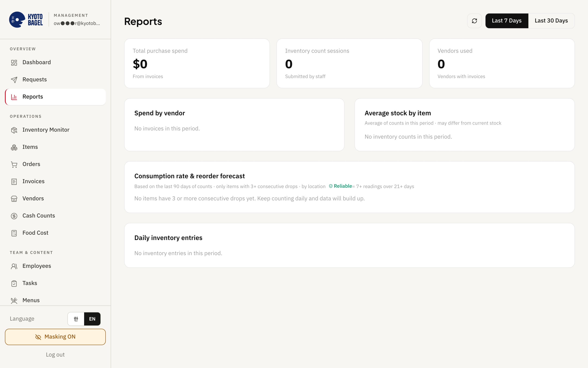Click the green Reliable label
This screenshot has width=588, height=368.
click(343, 186)
